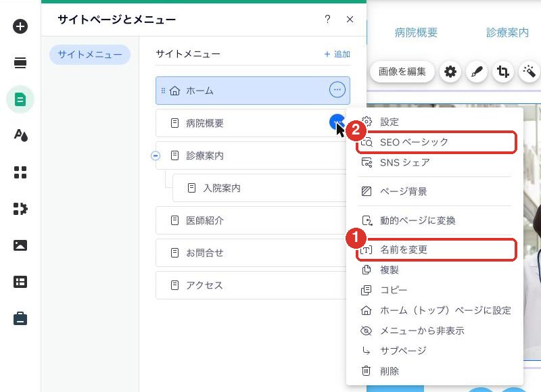
Task: Choose コピー from the context menu
Action: click(435, 290)
